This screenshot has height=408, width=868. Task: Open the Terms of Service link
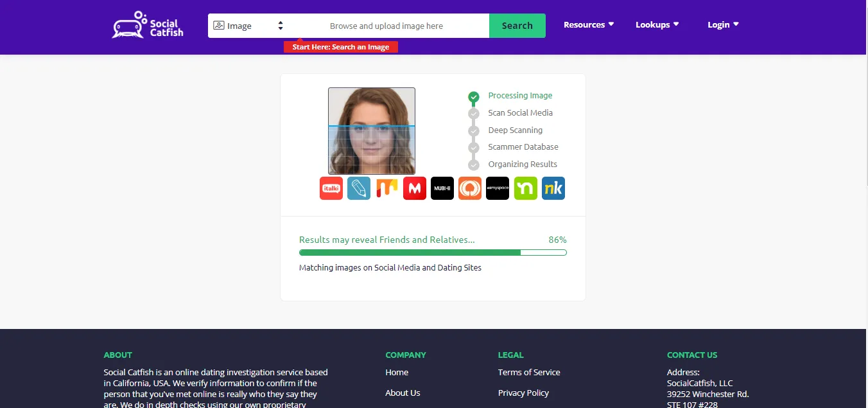(x=529, y=372)
